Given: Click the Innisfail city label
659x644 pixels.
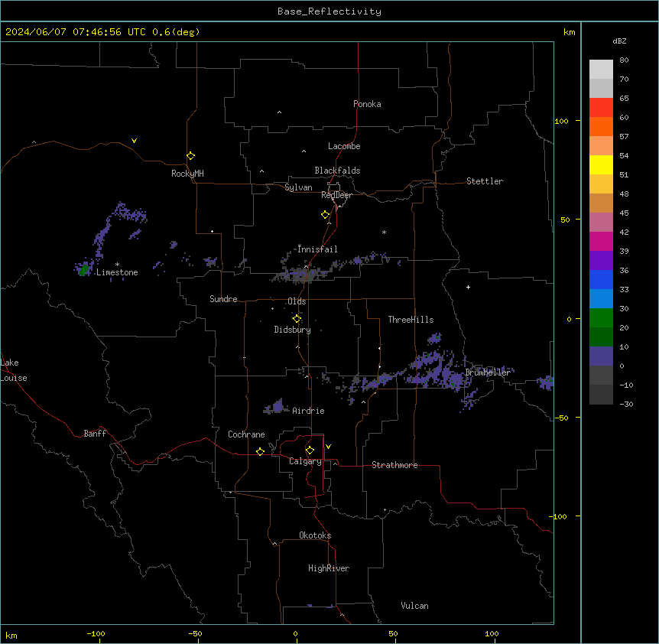Looking at the screenshot, I should [x=317, y=249].
